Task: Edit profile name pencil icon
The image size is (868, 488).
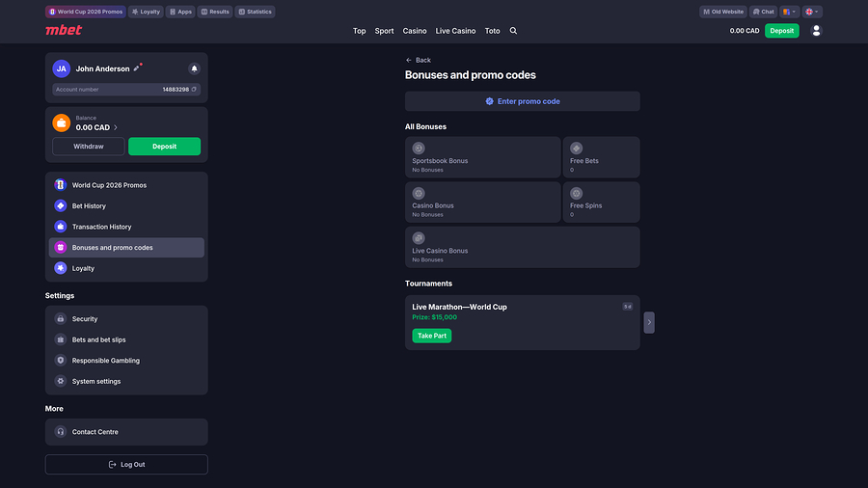Action: pos(137,68)
